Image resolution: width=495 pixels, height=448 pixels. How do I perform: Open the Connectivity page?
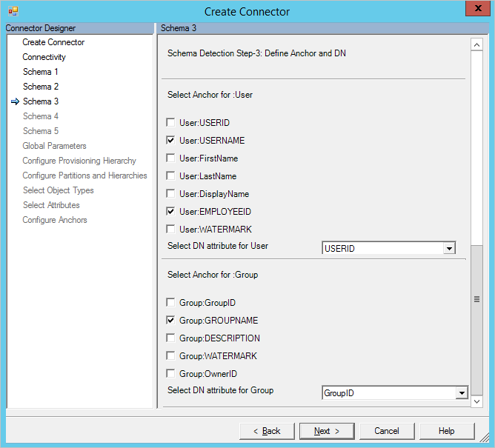pos(44,57)
